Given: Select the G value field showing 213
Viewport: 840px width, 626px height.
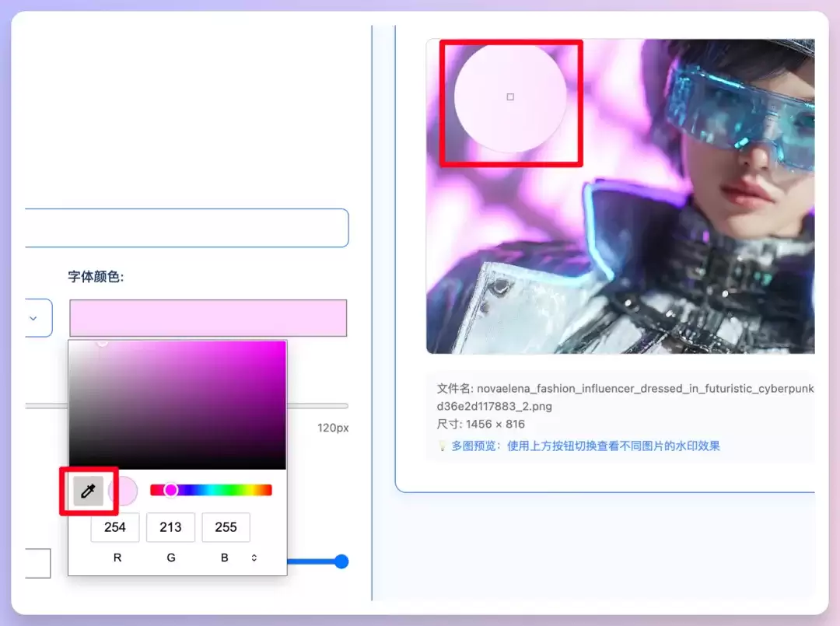Looking at the screenshot, I should pyautogui.click(x=170, y=527).
